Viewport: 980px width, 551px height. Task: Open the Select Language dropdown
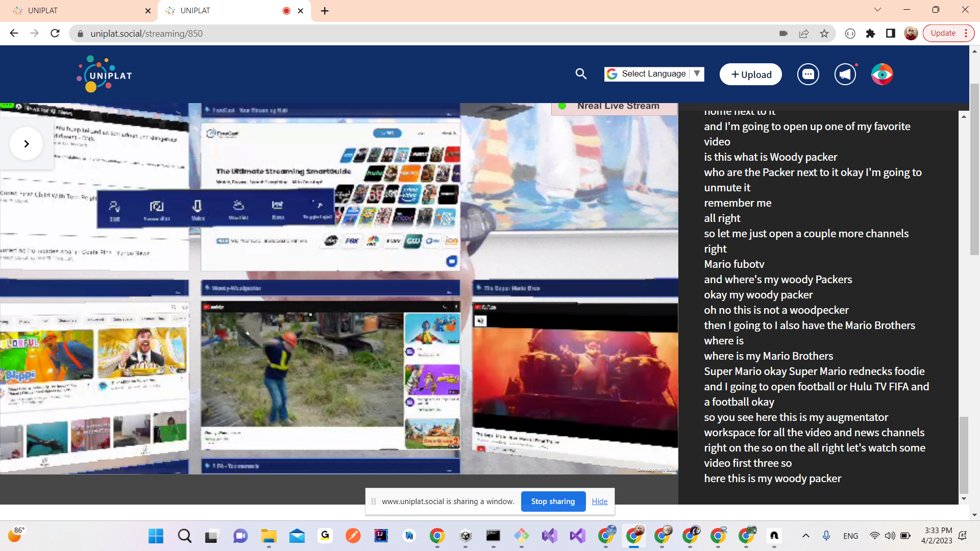pyautogui.click(x=654, y=73)
